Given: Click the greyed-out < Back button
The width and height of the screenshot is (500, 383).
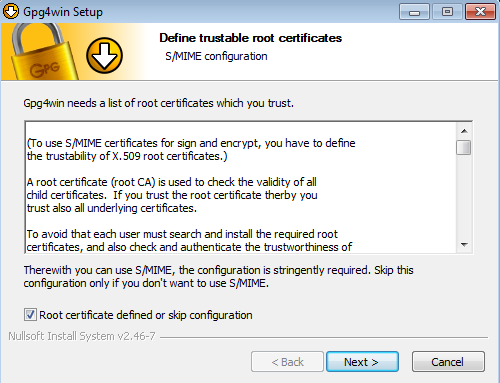Looking at the screenshot, I should [287, 362].
